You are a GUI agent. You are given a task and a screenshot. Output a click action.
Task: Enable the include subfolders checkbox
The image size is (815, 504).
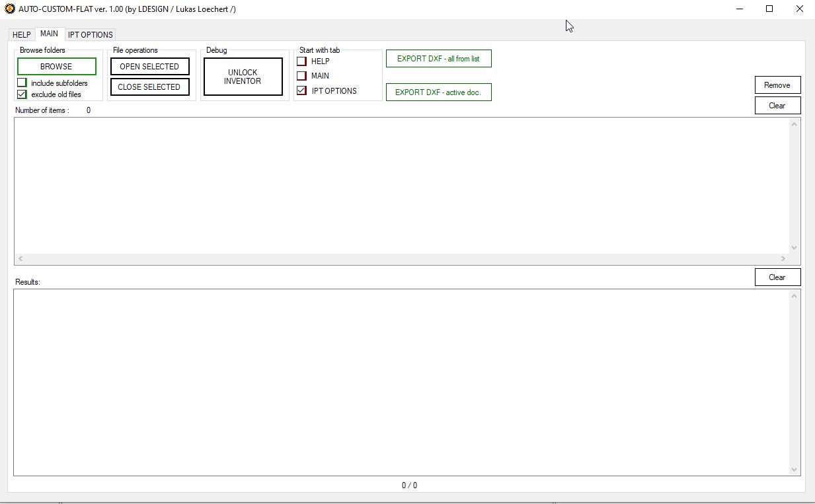22,83
